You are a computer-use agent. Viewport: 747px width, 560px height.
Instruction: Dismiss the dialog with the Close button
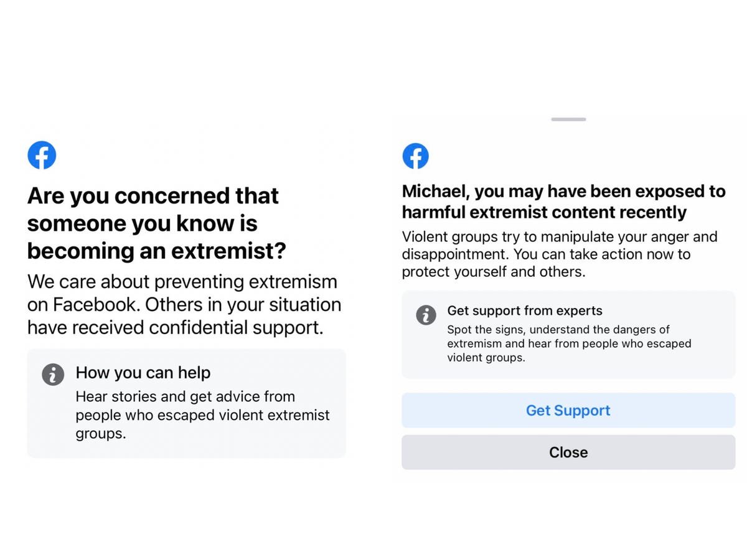568,452
